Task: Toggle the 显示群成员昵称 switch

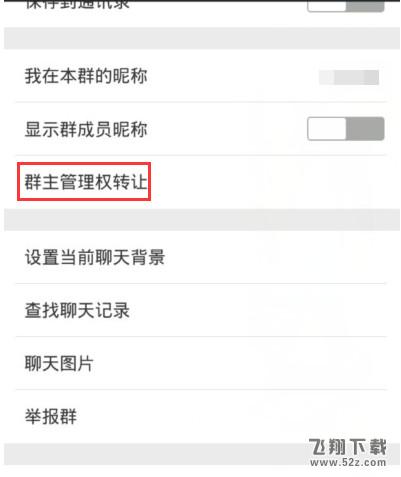Action: tap(346, 129)
